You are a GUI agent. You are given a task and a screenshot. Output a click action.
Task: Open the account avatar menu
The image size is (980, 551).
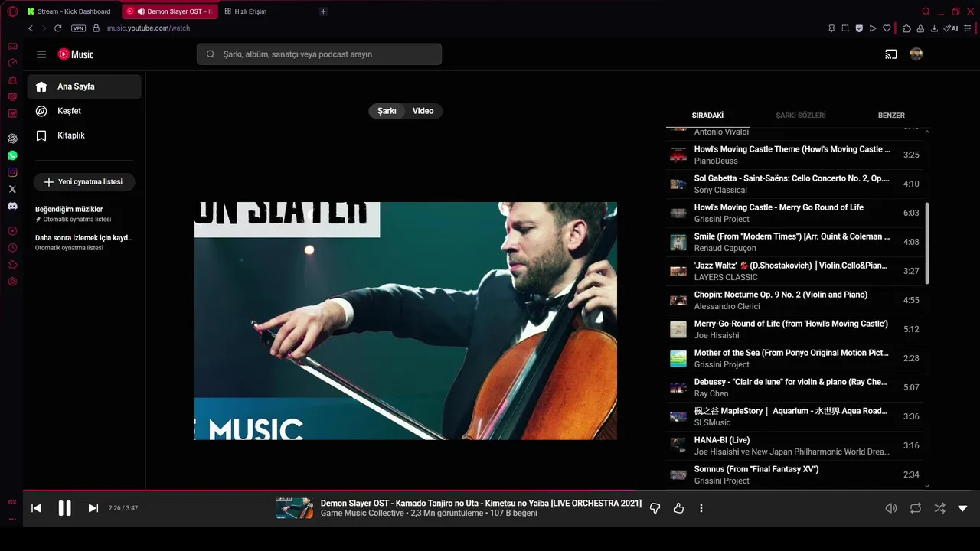tap(916, 54)
